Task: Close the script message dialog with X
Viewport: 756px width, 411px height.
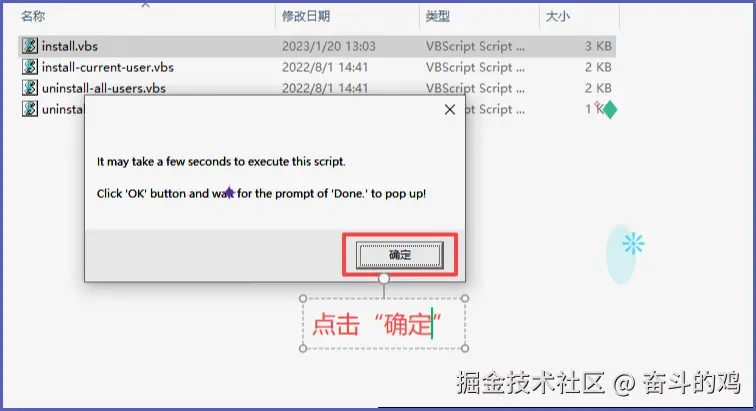Action: click(450, 110)
